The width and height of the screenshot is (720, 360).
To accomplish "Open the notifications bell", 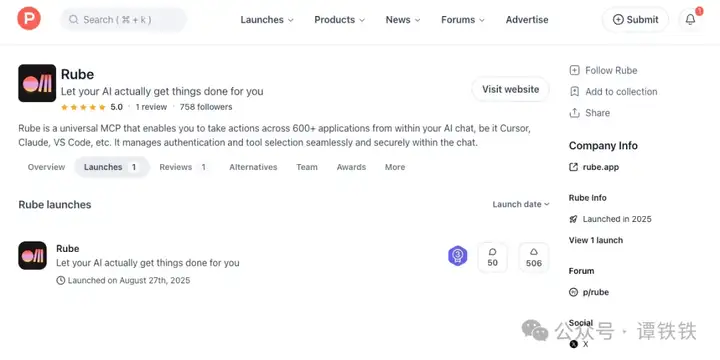I will click(690, 20).
